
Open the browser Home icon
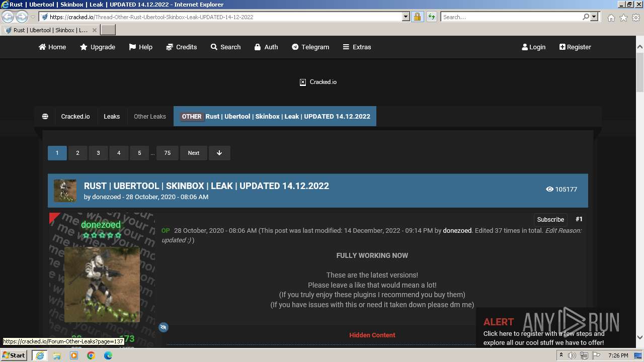[611, 18]
